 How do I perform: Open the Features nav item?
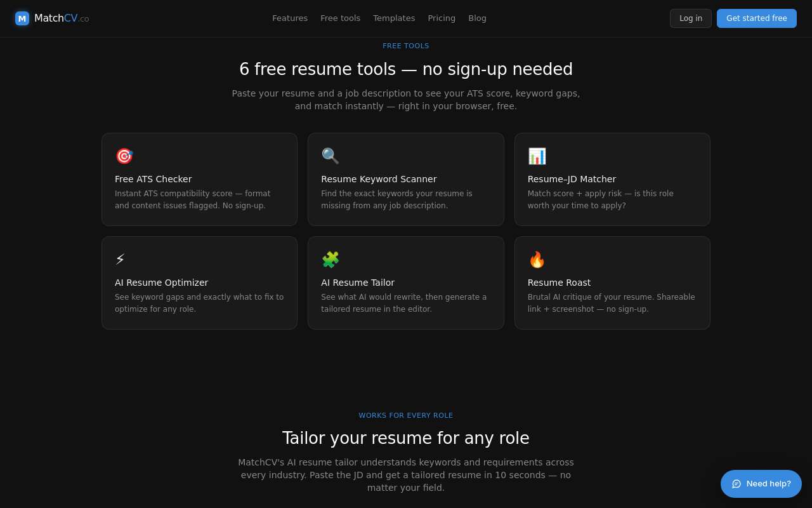point(290,18)
